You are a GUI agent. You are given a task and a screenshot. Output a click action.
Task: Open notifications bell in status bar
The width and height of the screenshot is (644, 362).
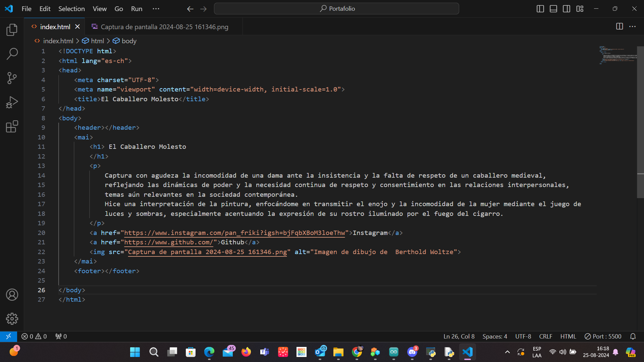click(633, 336)
